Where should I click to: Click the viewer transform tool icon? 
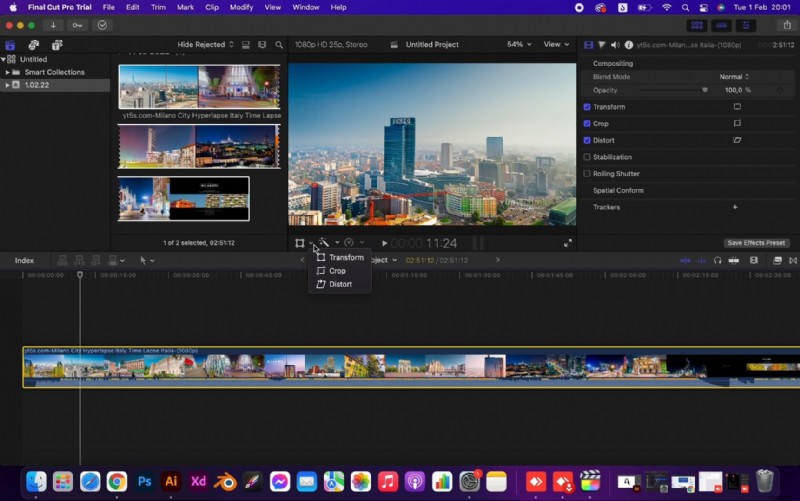click(299, 243)
